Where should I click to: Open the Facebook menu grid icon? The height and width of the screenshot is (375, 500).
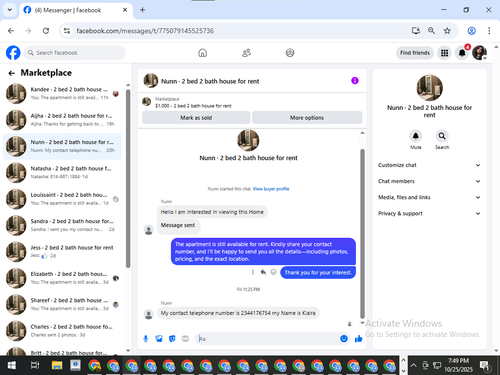444,53
